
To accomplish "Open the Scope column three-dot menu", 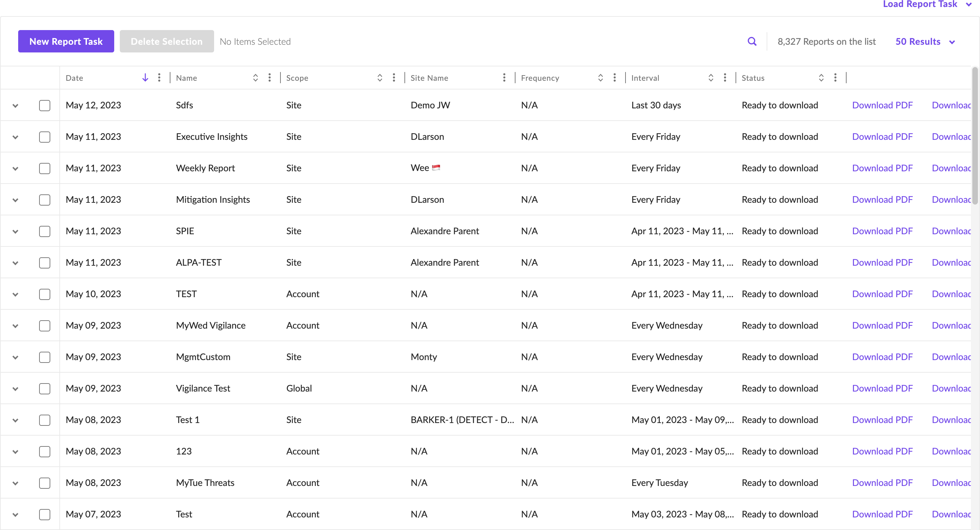I will tap(394, 78).
